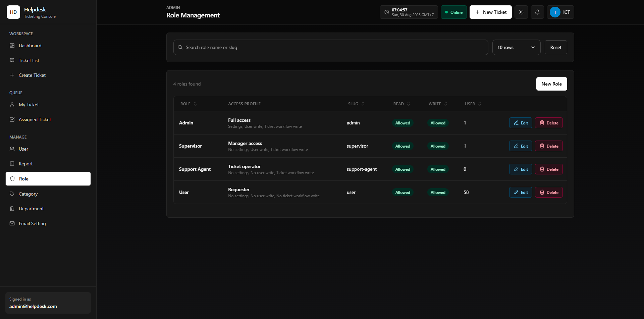Reset the role search filters
This screenshot has height=319, width=644.
[x=556, y=47]
